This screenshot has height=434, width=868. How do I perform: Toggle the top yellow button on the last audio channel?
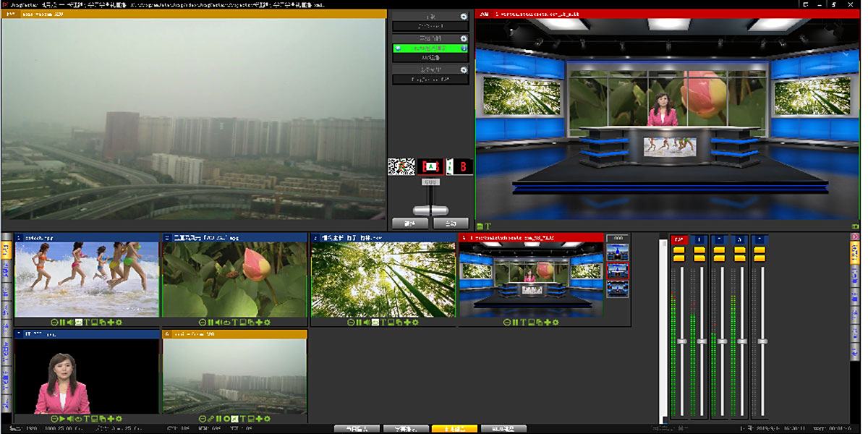point(759,250)
